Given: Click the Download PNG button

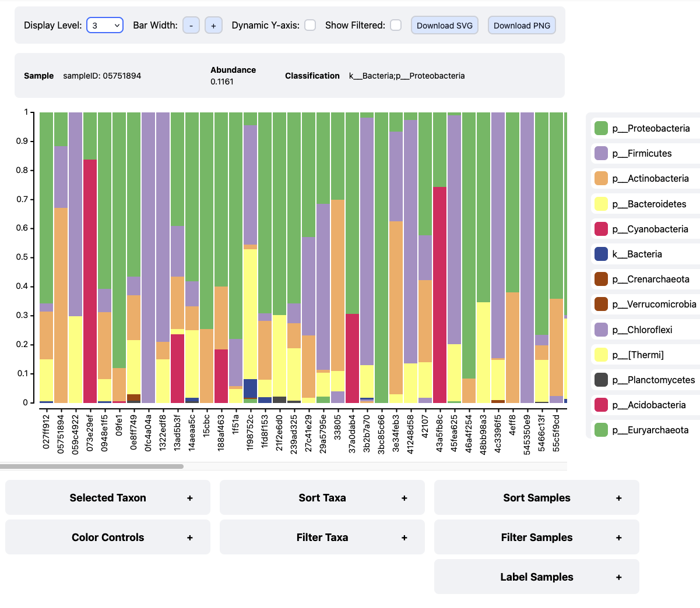Looking at the screenshot, I should (522, 26).
